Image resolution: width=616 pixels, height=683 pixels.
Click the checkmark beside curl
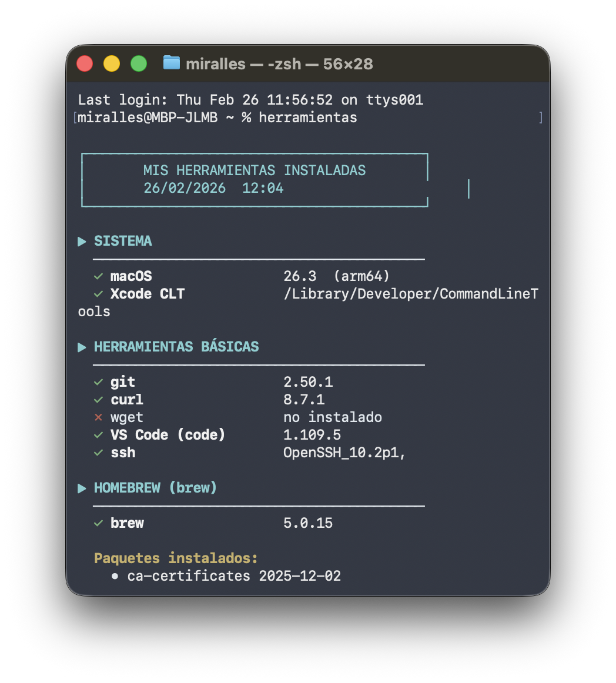pyautogui.click(x=98, y=400)
